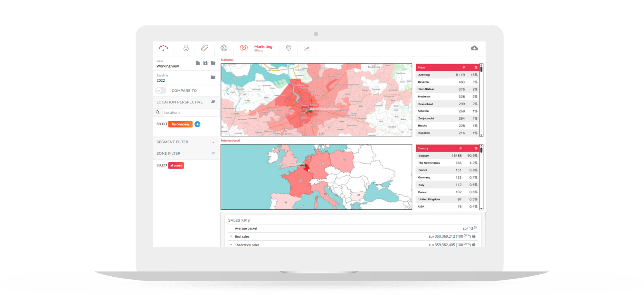Click the My Company tag
The height and width of the screenshot is (295, 644).
click(180, 124)
